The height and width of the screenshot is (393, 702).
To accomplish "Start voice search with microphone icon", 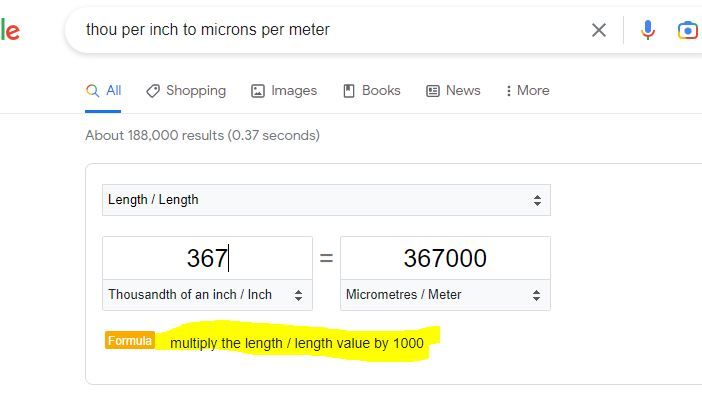I will 647,30.
